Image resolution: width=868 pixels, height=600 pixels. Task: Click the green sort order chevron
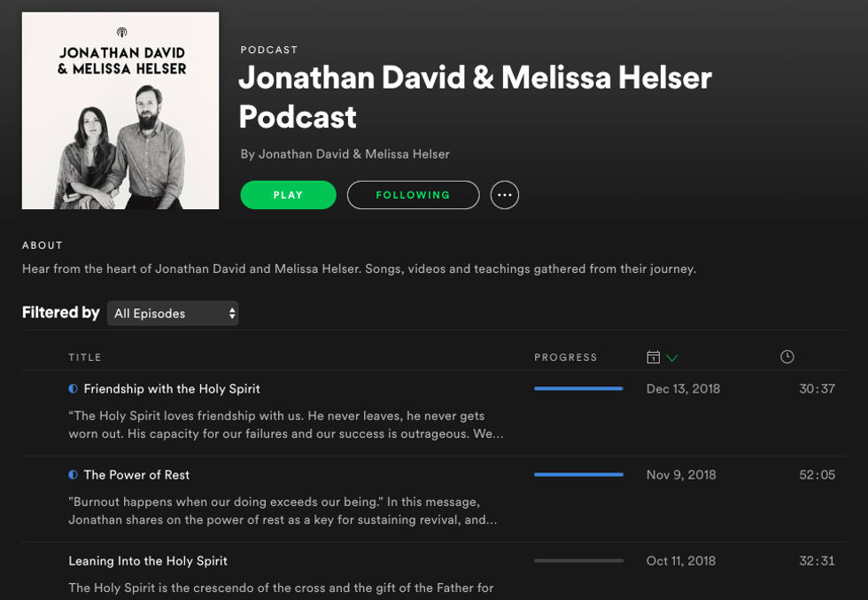point(672,358)
